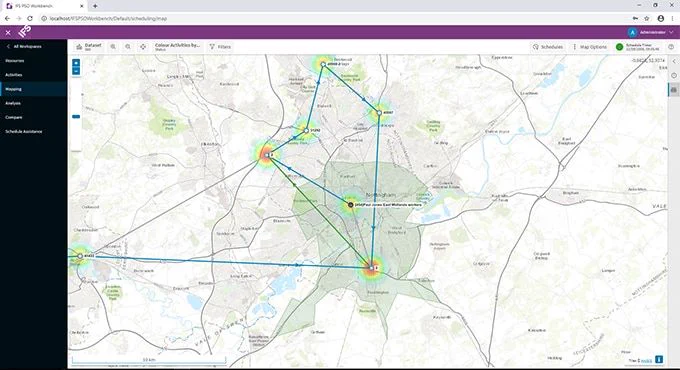Click the red hotspot marker near the western motorway
Viewport: 680px width, 370px height.
(267, 155)
